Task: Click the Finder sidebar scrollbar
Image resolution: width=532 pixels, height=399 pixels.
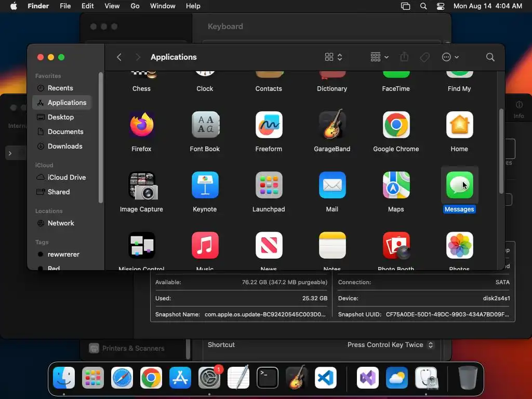Action: [x=100, y=137]
